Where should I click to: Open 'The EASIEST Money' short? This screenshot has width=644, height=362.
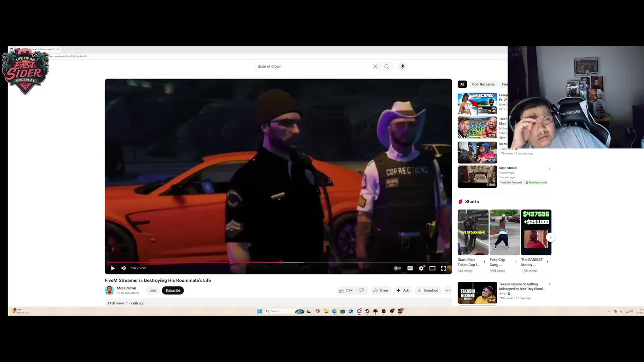tap(536, 232)
